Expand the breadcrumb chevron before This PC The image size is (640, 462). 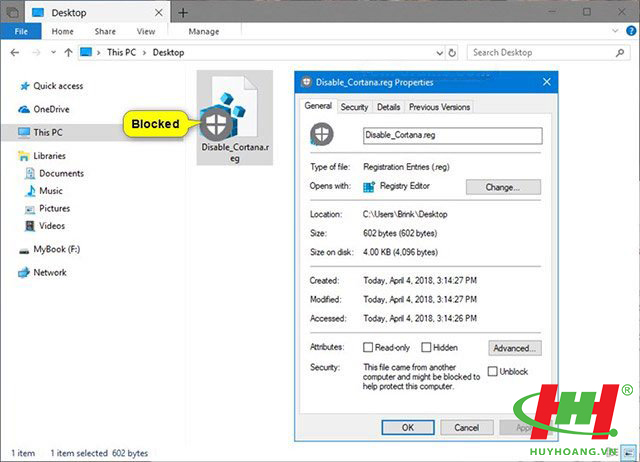coord(98,53)
